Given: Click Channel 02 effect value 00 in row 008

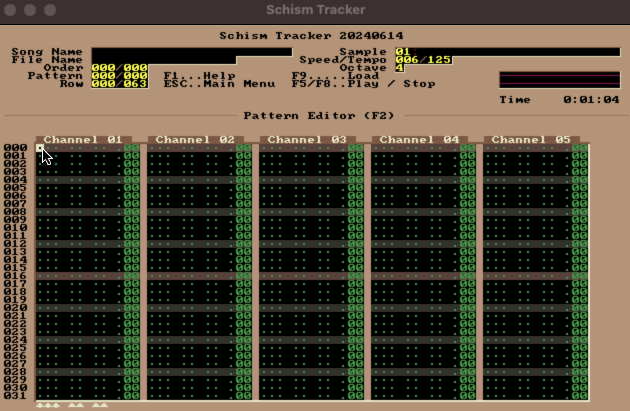Looking at the screenshot, I should pyautogui.click(x=244, y=212).
